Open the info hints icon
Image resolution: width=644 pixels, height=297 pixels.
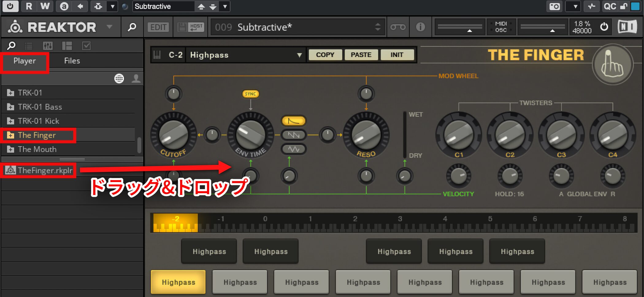420,27
